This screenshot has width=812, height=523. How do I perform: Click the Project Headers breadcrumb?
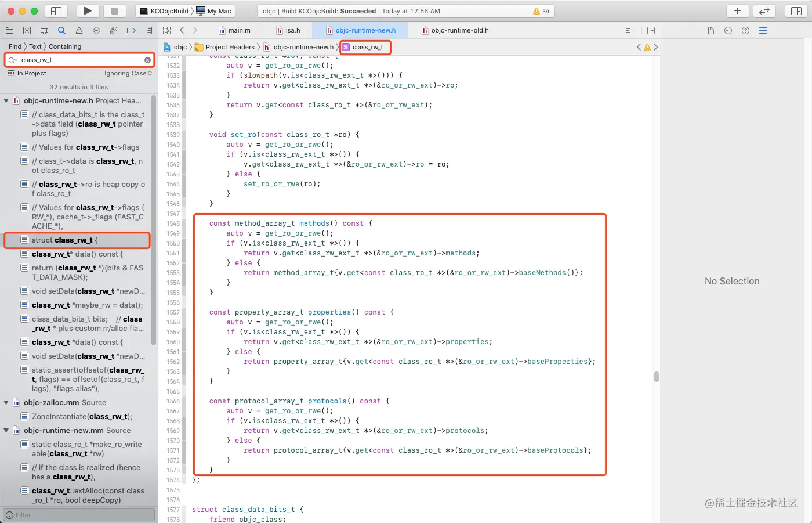pyautogui.click(x=225, y=47)
